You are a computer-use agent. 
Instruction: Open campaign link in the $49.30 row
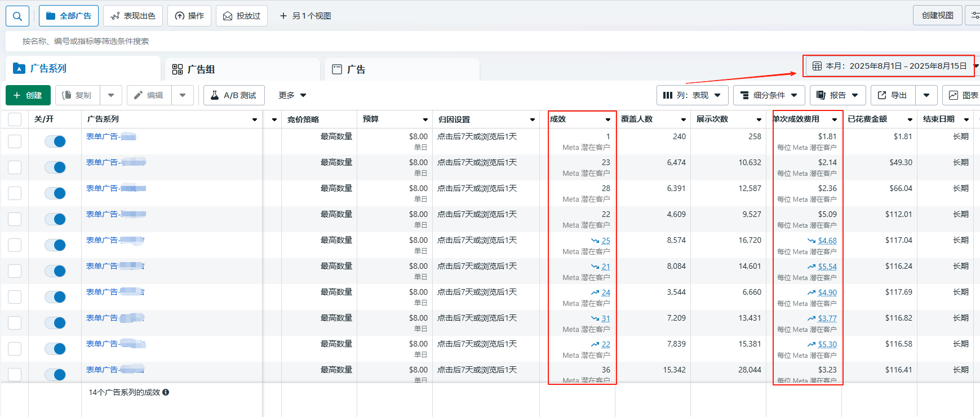(116, 162)
